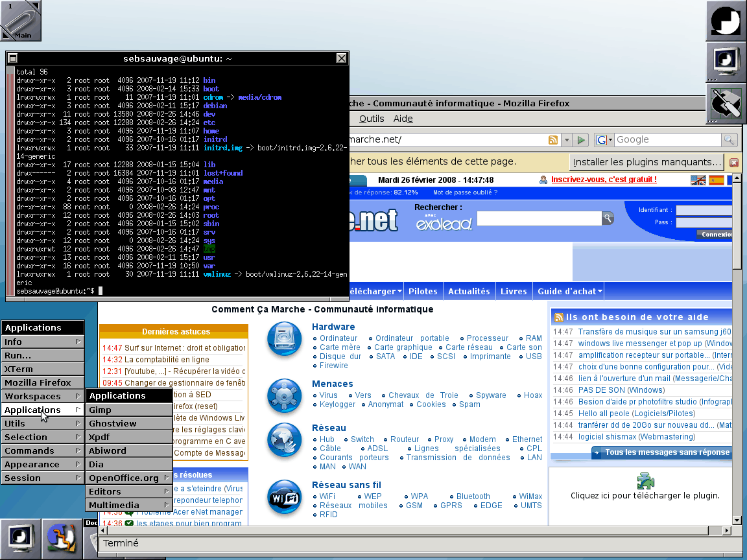Click the Inscrivez-vous, c'est gratuit link
The image size is (747, 560).
pos(604,180)
